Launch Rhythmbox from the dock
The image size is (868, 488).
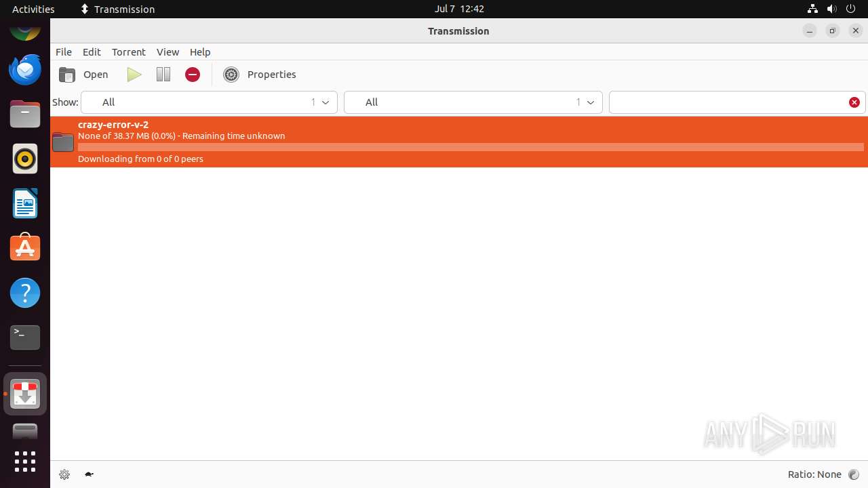click(25, 159)
